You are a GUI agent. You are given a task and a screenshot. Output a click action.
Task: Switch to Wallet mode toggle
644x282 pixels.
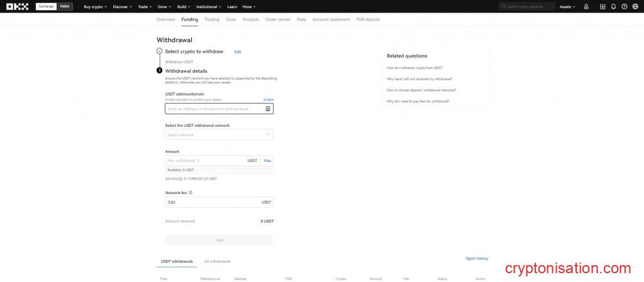point(65,6)
